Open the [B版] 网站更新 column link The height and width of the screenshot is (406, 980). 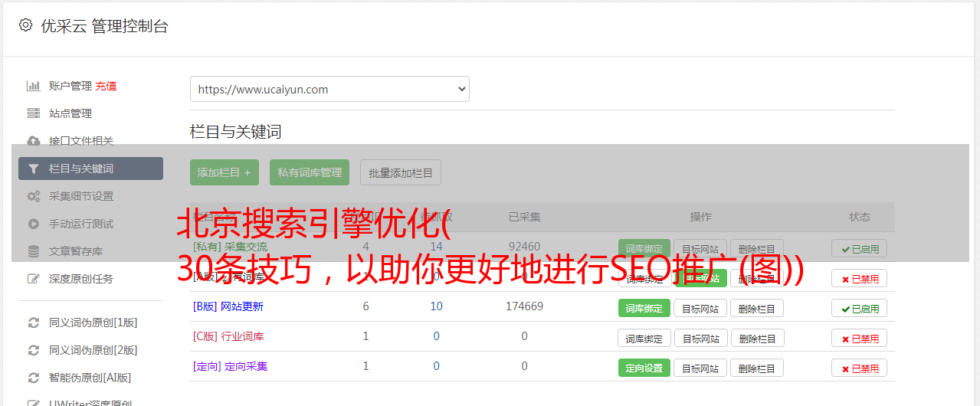[x=228, y=306]
